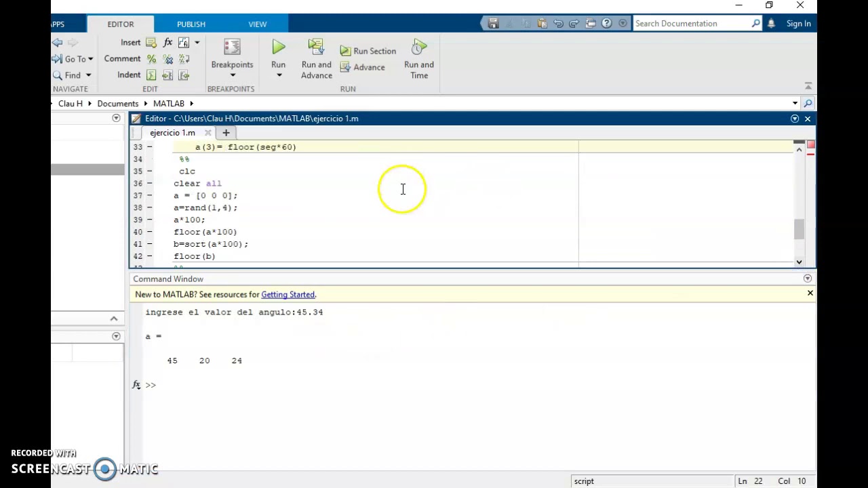
Task: Select the ejercicio 1.m file tab
Action: (x=172, y=133)
